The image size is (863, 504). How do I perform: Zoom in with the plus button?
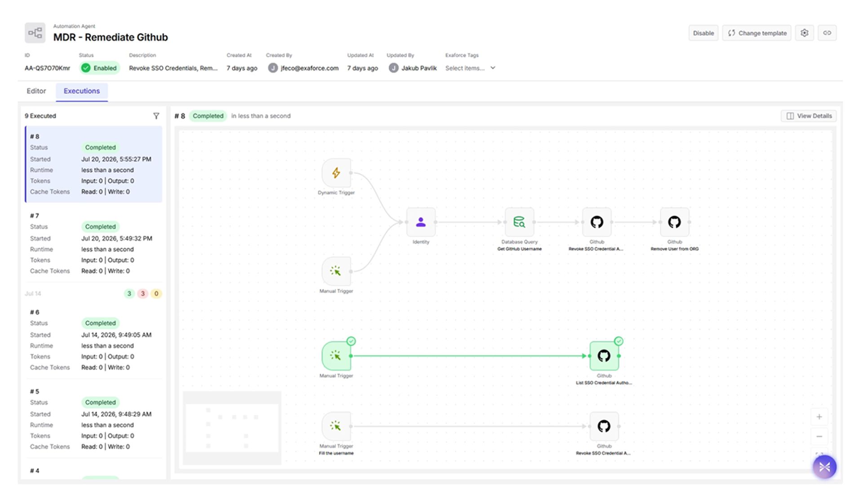pyautogui.click(x=819, y=417)
